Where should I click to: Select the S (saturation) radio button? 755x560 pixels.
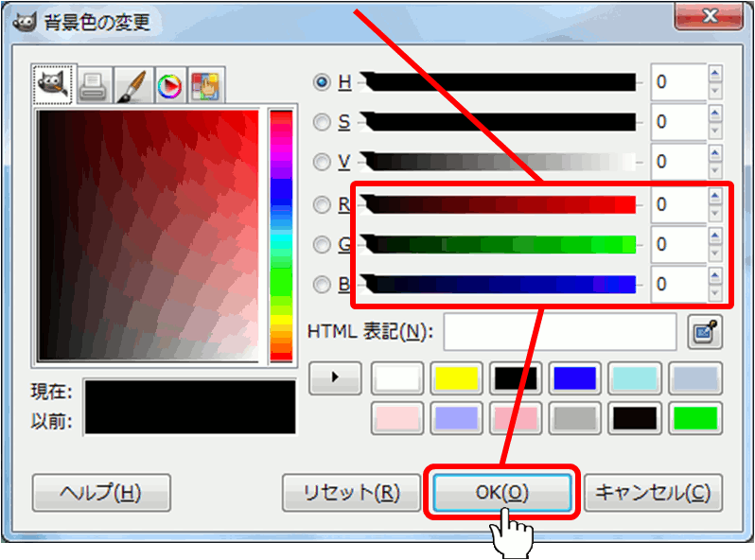322,122
